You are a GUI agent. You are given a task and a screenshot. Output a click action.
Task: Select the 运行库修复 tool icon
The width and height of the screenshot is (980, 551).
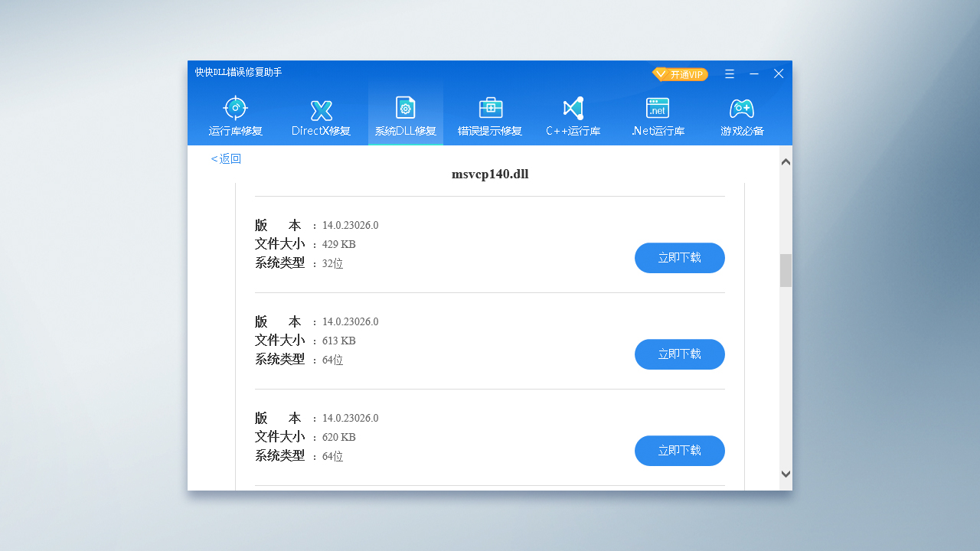(235, 108)
